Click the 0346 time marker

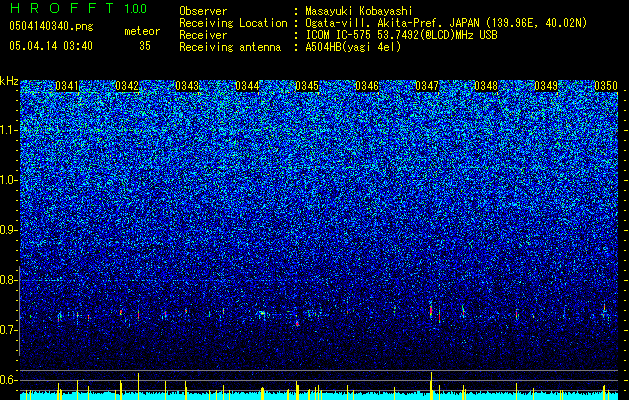(x=367, y=86)
